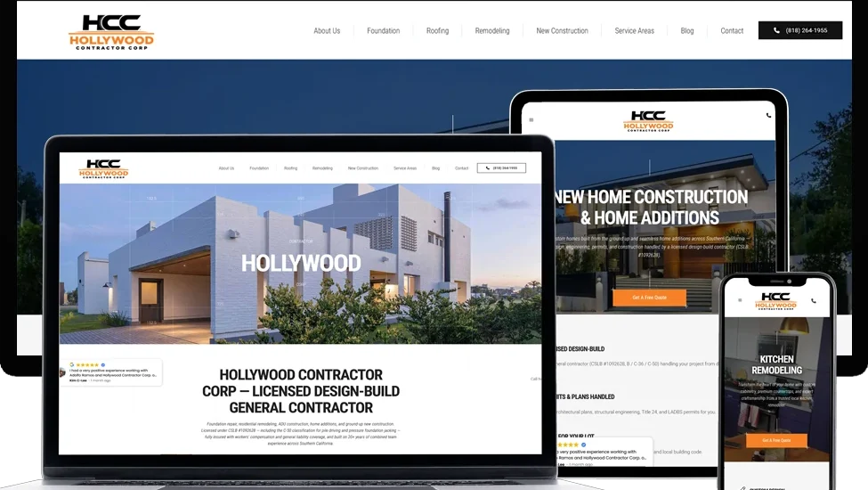Click Remodeling in the laptop mockup navigation
This screenshot has width=868, height=490.
tap(322, 168)
